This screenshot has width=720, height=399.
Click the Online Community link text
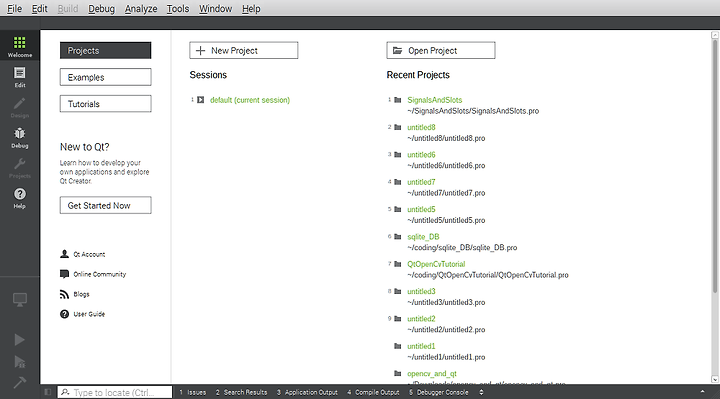[x=100, y=274]
